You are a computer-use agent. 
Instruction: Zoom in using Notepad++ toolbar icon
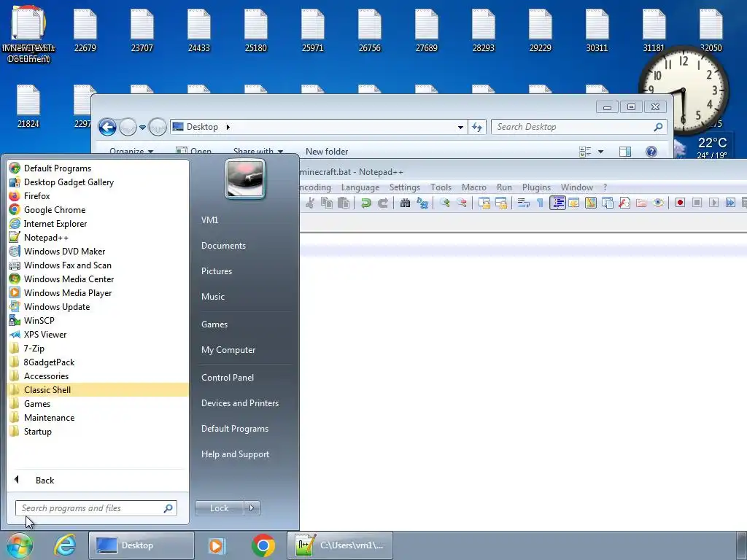pyautogui.click(x=444, y=203)
